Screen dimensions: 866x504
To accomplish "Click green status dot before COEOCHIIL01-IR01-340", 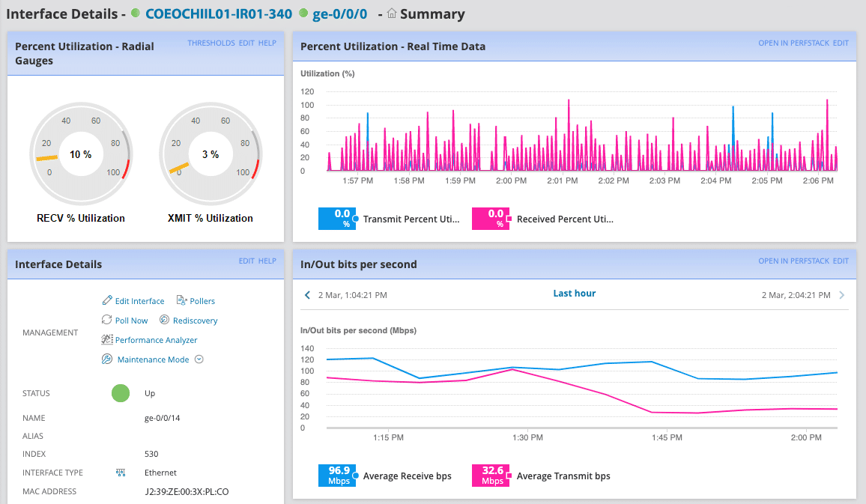I will pos(136,13).
